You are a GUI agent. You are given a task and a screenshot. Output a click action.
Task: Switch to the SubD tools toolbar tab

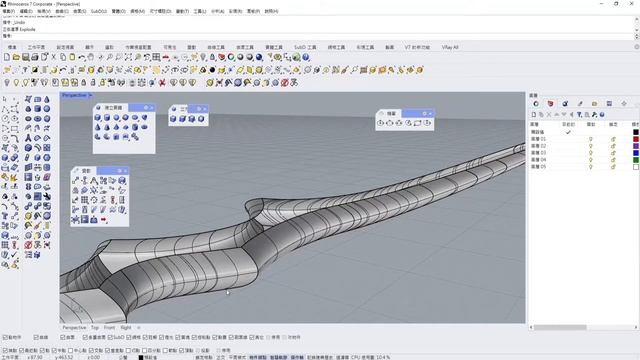(x=305, y=47)
